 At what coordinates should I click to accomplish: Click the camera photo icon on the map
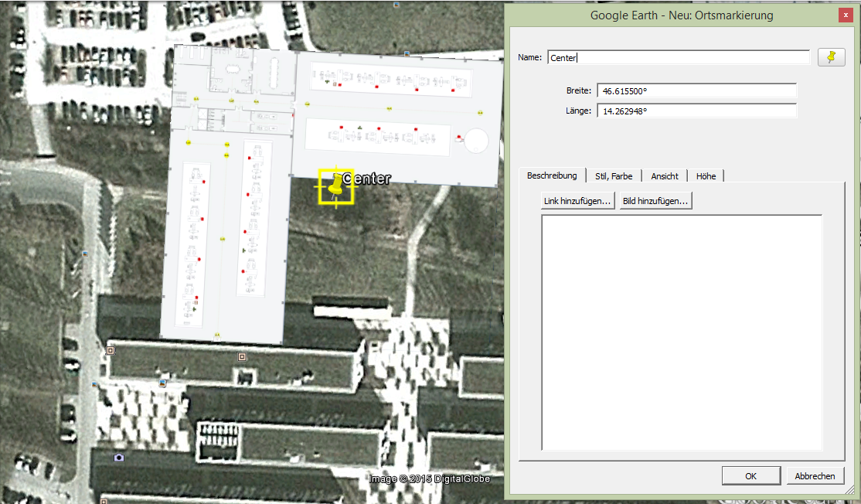coord(118,458)
